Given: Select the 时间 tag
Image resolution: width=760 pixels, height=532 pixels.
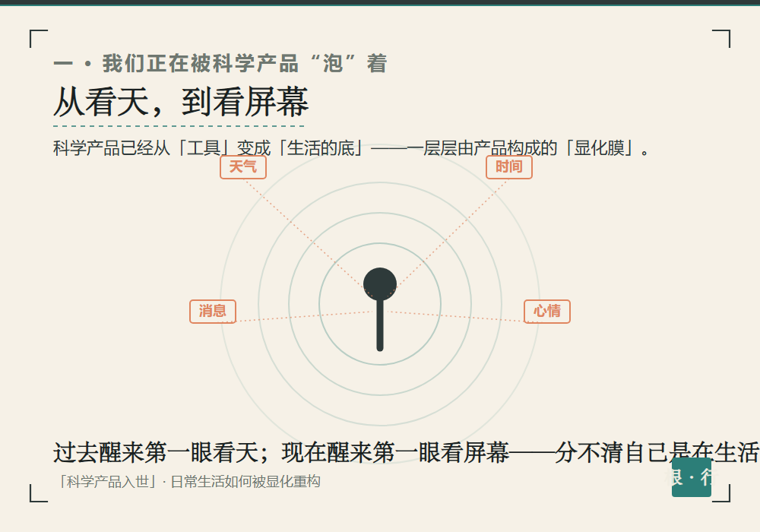Looking at the screenshot, I should click(509, 167).
